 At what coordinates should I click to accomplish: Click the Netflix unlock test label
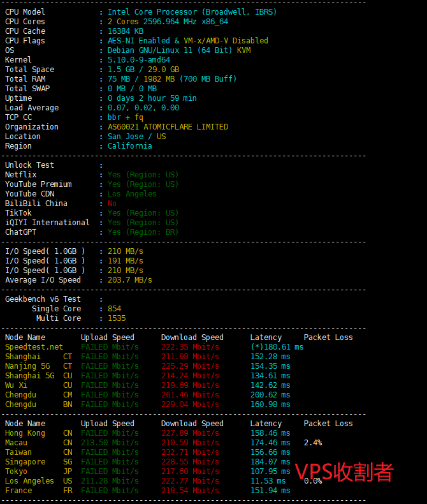(x=21, y=175)
